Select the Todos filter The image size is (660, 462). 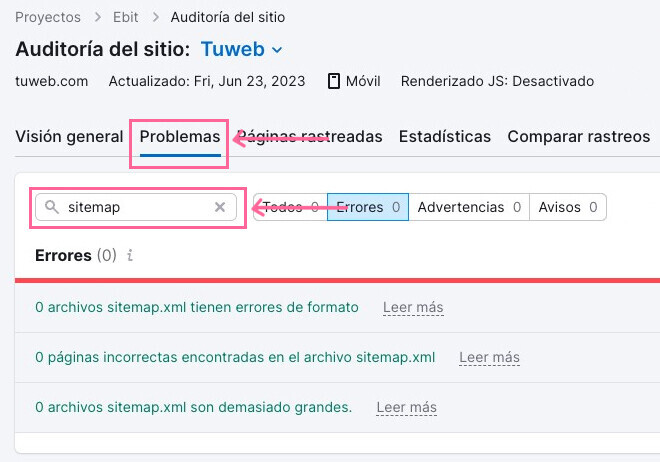(290, 207)
